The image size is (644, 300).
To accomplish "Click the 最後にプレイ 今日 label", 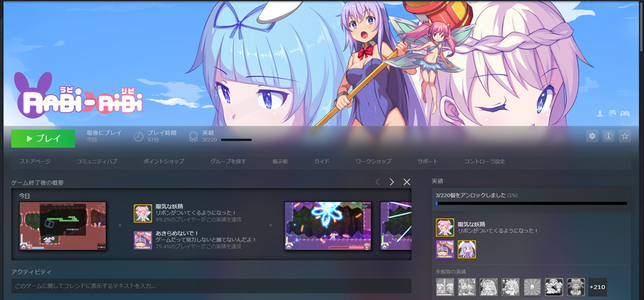I will tap(104, 136).
